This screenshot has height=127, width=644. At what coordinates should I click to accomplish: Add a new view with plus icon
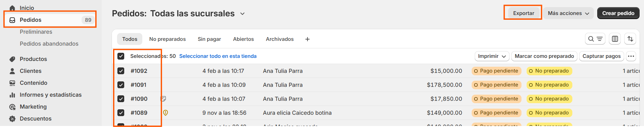coord(307,39)
